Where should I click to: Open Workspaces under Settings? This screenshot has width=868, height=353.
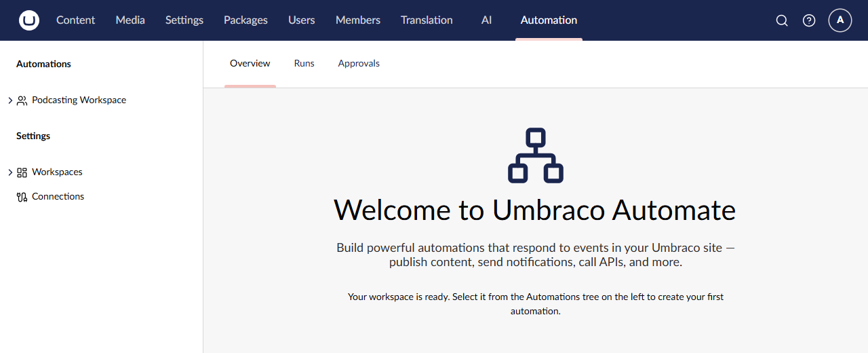(57, 172)
